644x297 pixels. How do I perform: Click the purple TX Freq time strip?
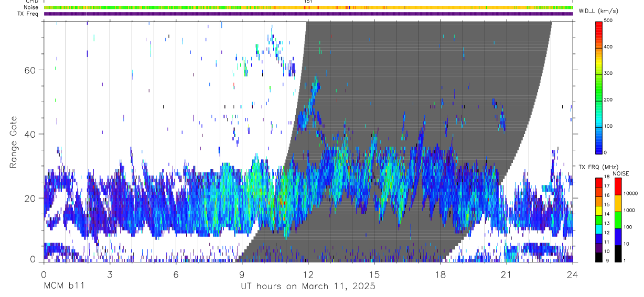coord(308,14)
